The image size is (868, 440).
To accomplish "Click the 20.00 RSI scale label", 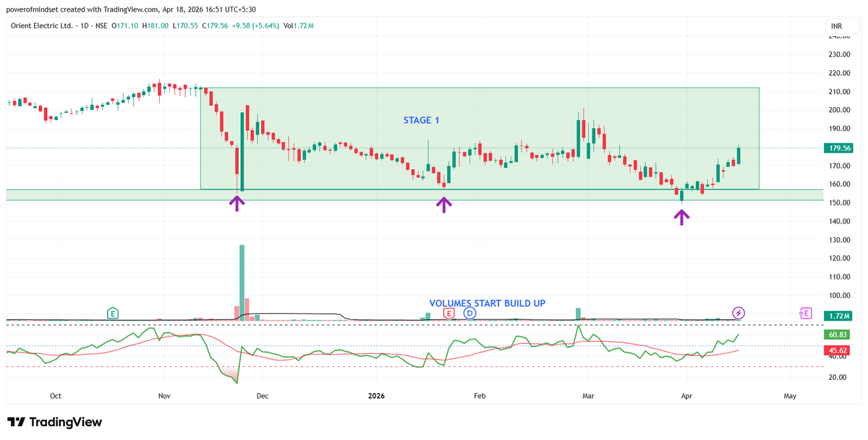I will [836, 377].
